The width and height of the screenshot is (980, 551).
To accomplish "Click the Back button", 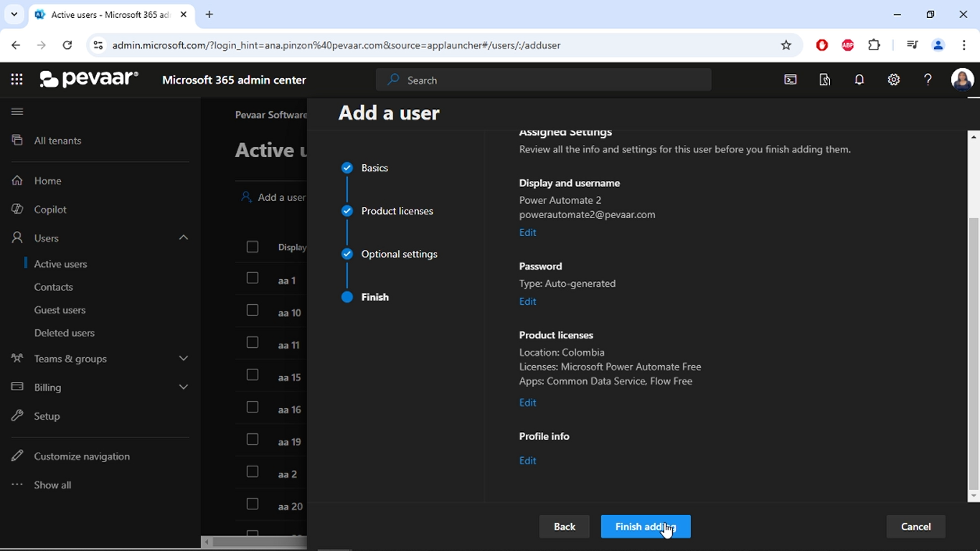I will [565, 527].
